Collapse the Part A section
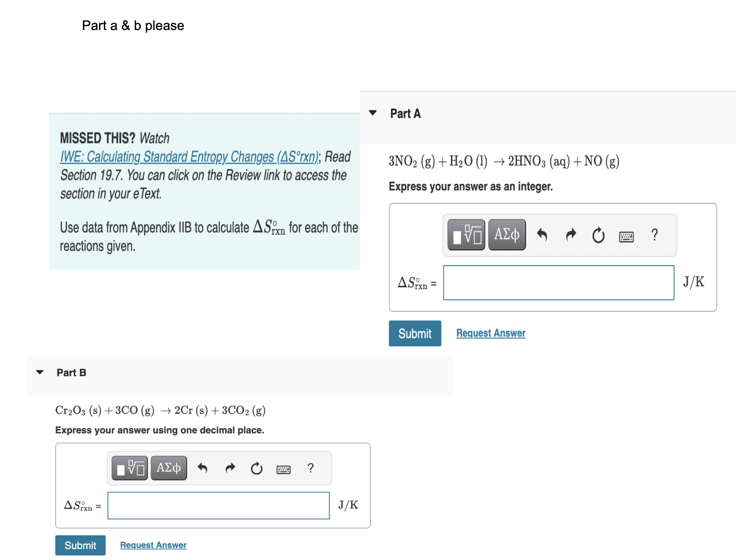This screenshot has height=560, width=736. 373,113
